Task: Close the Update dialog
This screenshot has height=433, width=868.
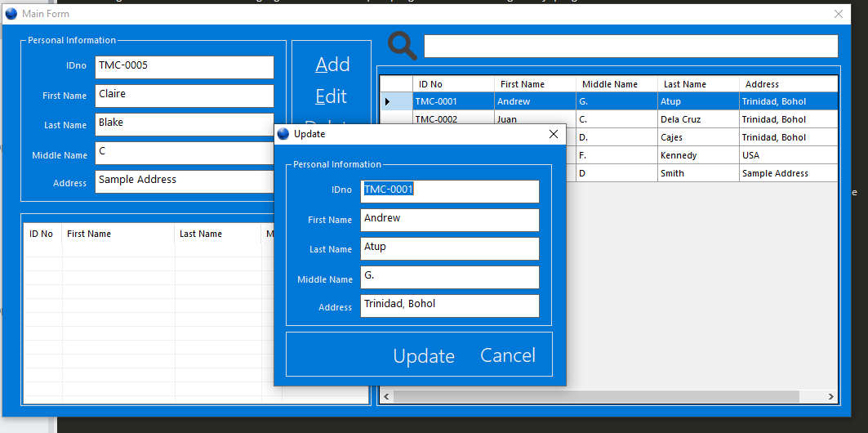Action: click(x=553, y=134)
